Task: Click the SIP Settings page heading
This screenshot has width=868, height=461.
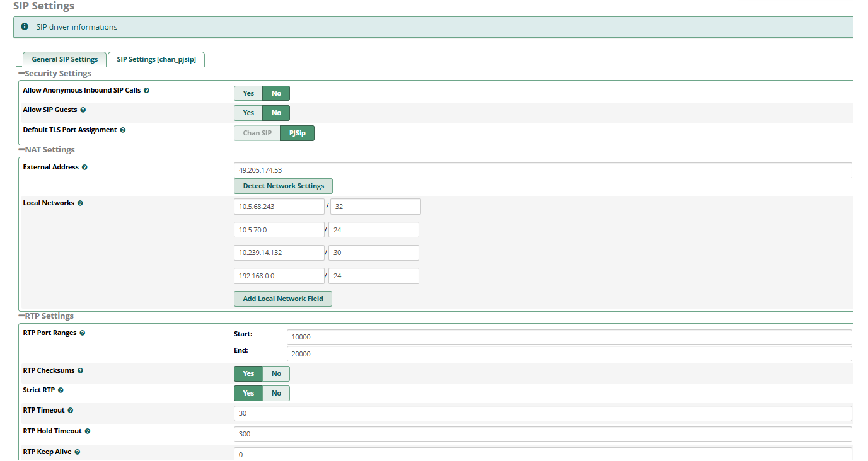Action: pos(43,6)
